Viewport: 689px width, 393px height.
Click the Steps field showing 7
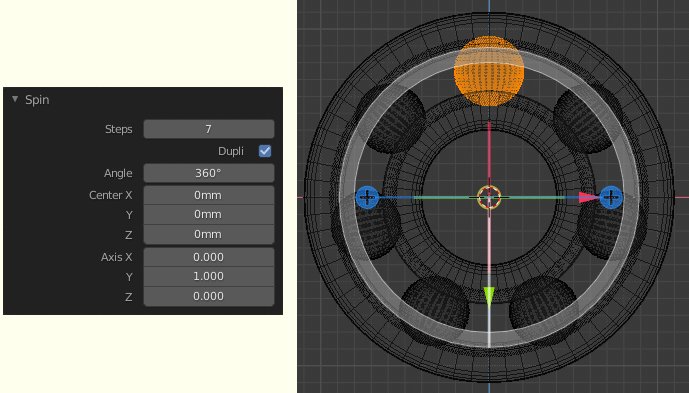(x=209, y=129)
